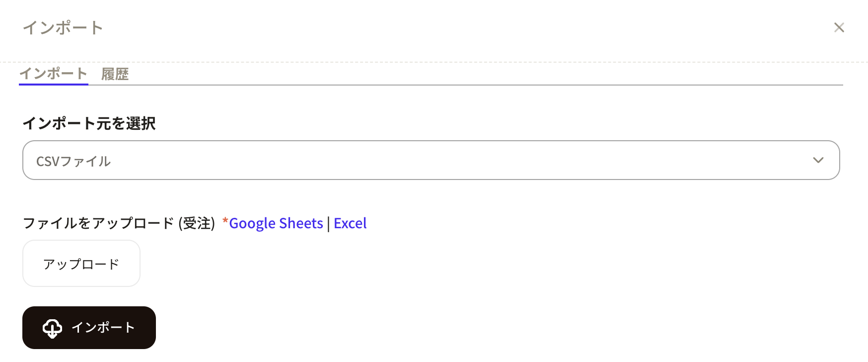Click the インポート dialog title heading
The image size is (868, 362).
(63, 27)
